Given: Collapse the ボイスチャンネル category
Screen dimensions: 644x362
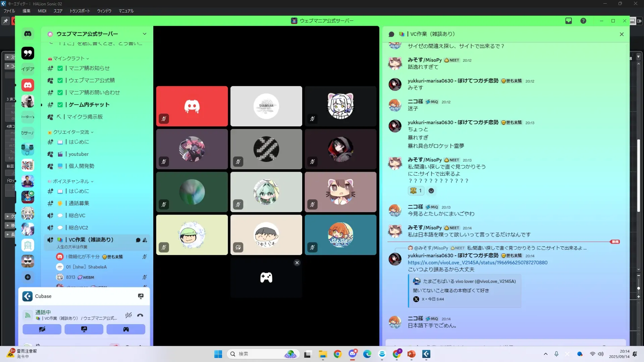Looking at the screenshot, I should pyautogui.click(x=71, y=181).
